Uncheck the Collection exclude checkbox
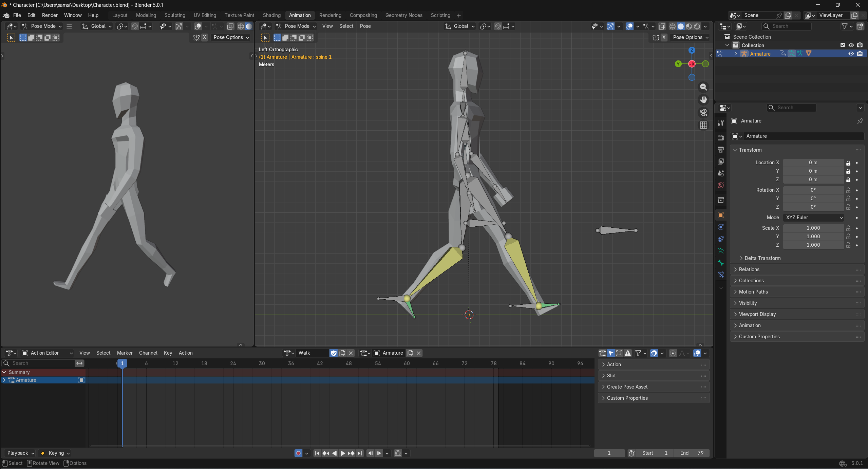The image size is (868, 469). pos(843,45)
